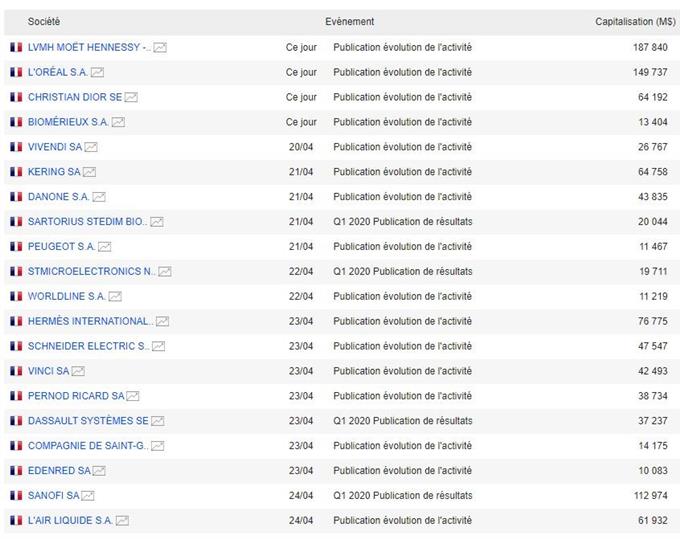The image size is (680, 539).
Task: Click Sartorius Q1 2020 Publication de résultats
Action: [x=402, y=222]
